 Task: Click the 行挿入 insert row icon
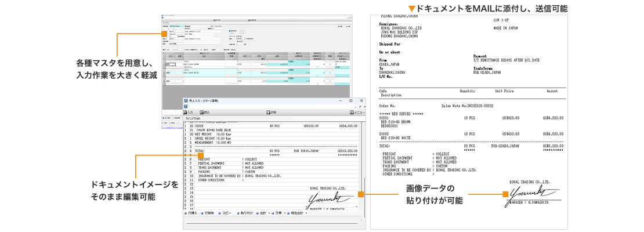click(x=186, y=213)
